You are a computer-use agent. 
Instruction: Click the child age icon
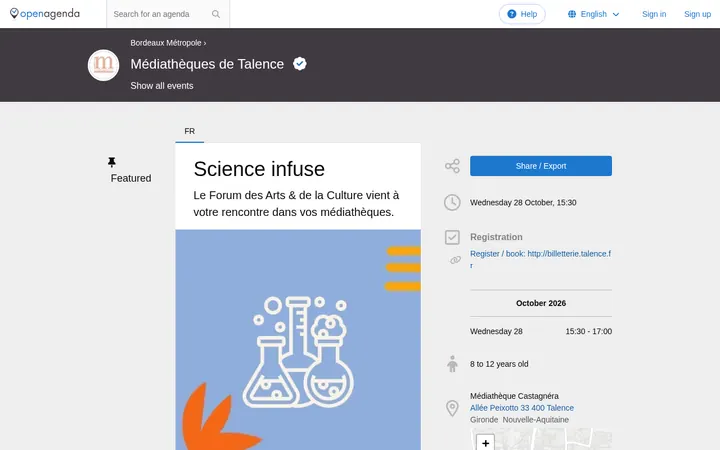(x=452, y=364)
